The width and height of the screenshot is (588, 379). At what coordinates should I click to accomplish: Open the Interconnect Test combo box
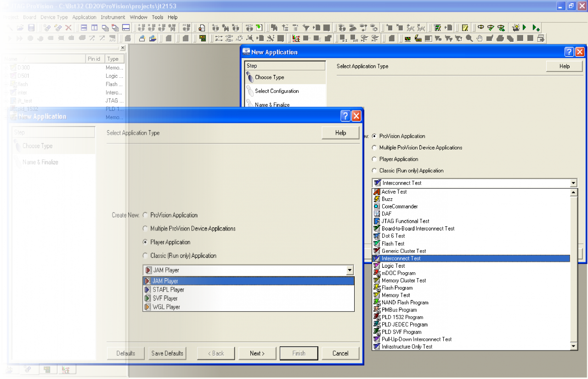(x=475, y=183)
